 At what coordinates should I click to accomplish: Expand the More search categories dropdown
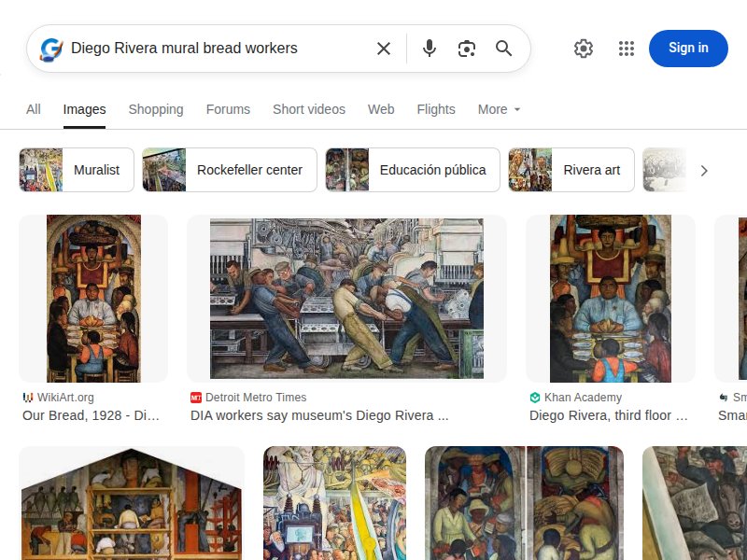498,109
